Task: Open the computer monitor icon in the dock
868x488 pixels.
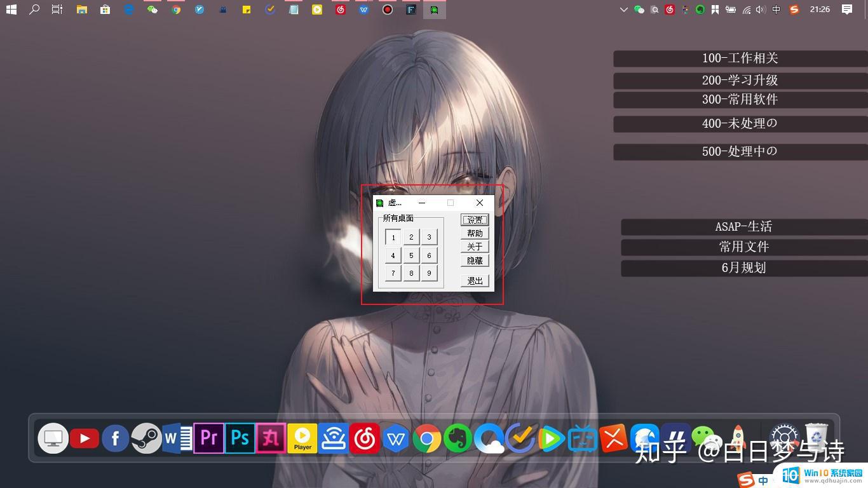Action: tap(53, 438)
